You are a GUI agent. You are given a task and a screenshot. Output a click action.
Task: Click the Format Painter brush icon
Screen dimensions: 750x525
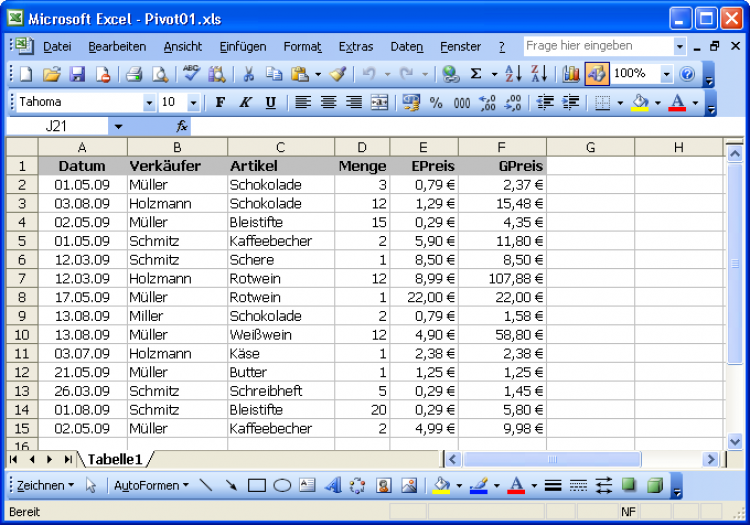(x=338, y=74)
